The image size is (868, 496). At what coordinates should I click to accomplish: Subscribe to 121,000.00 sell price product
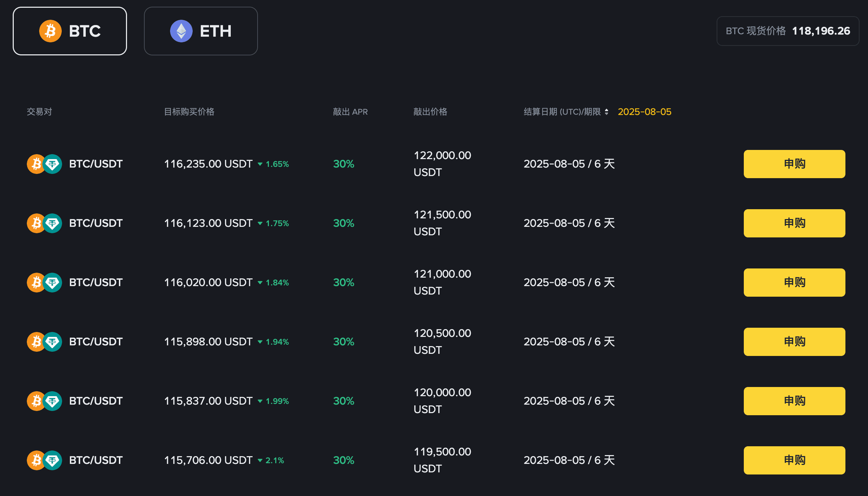point(795,283)
